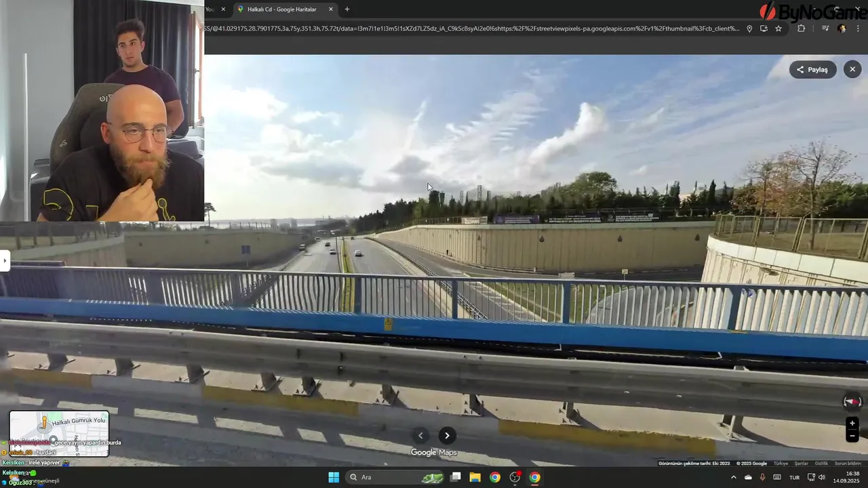
Task: Click the touch keyboard tray icon
Action: click(x=777, y=477)
